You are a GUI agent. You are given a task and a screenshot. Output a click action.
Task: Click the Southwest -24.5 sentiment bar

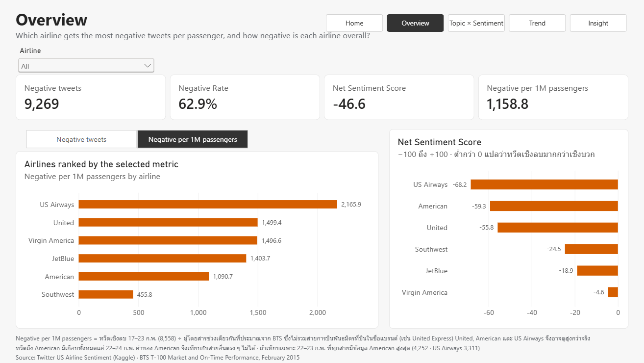592,249
